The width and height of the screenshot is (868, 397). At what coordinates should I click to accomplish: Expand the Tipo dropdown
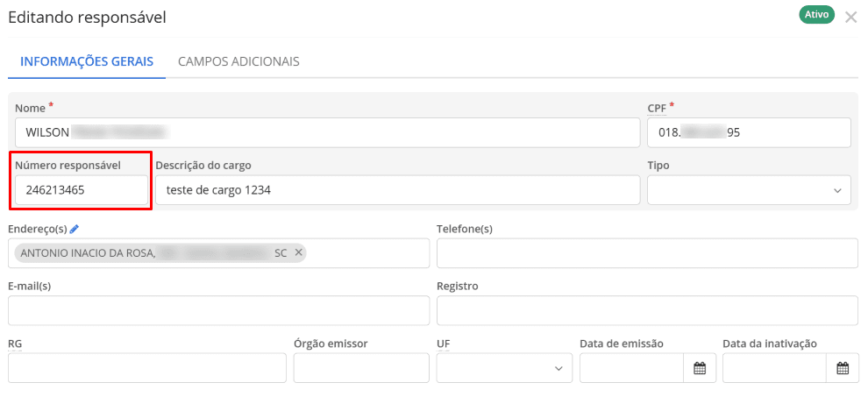tap(749, 189)
